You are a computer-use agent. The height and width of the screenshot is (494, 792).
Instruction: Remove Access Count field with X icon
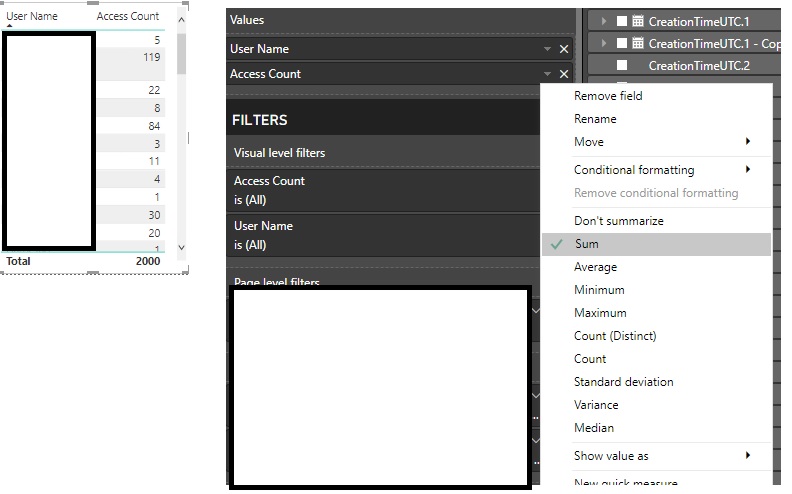click(x=564, y=74)
